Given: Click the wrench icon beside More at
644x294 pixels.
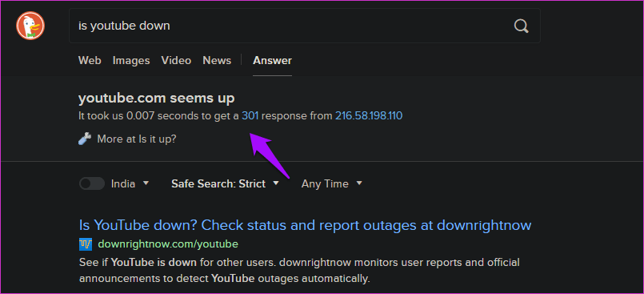Looking at the screenshot, I should [84, 139].
